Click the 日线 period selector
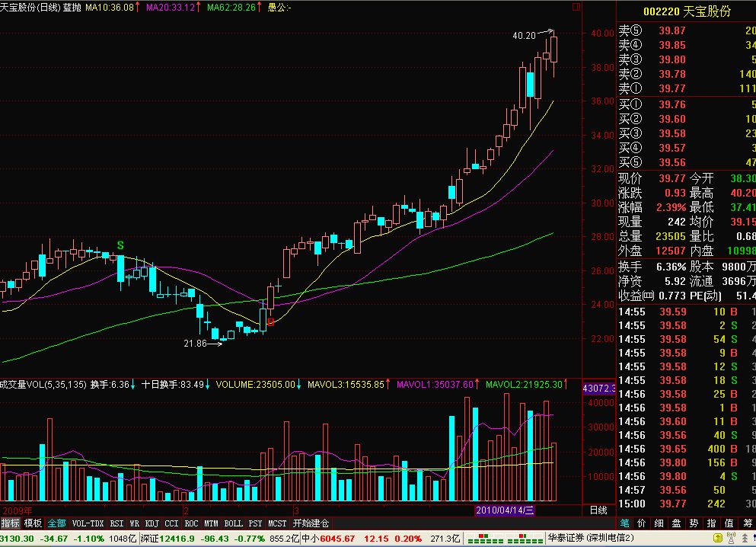Screen dimensions: 756x547 (598, 510)
